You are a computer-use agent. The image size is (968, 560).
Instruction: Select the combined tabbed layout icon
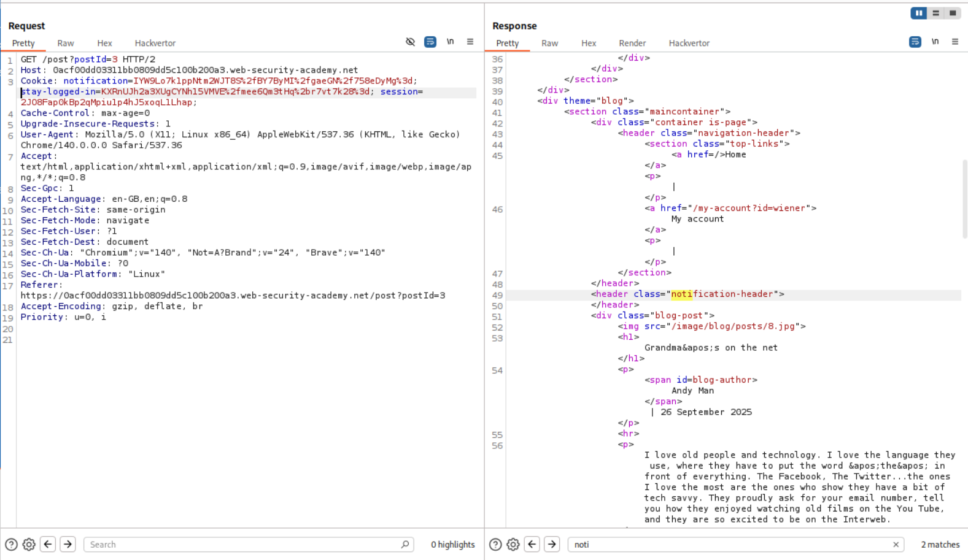pos(953,13)
